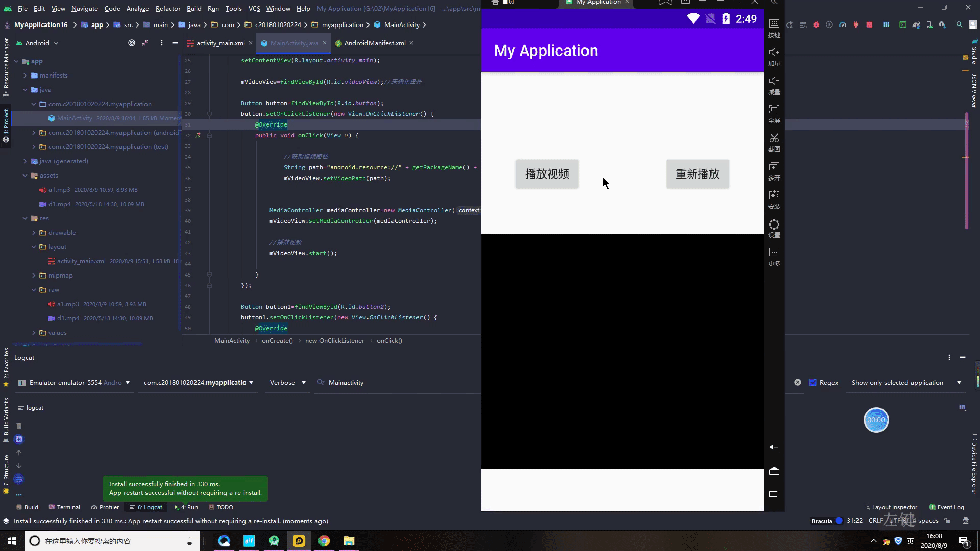
Task: Click the 重新播放 button in emulator
Action: 697,173
